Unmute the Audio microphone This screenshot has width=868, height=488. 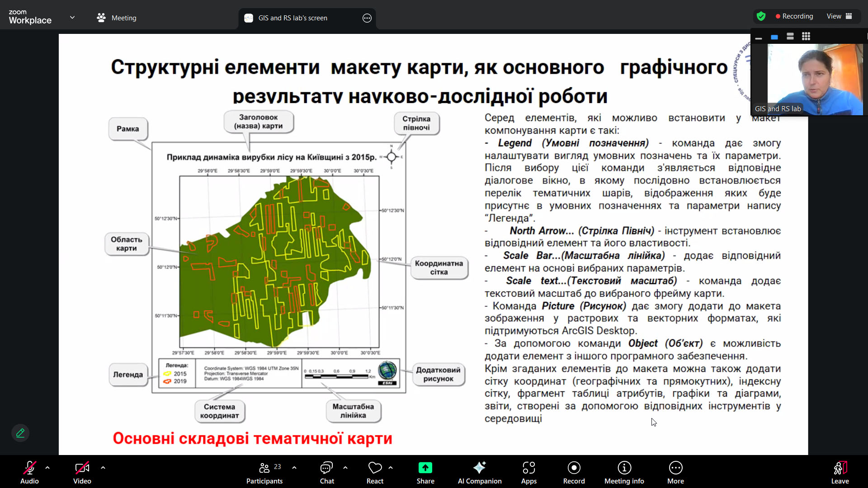[29, 468]
